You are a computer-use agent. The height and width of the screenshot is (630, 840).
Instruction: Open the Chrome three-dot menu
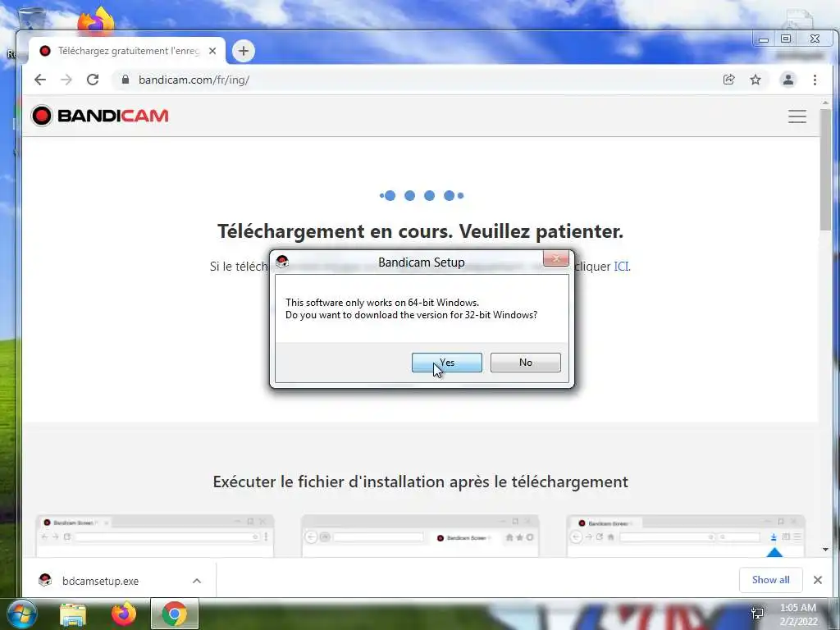point(815,80)
